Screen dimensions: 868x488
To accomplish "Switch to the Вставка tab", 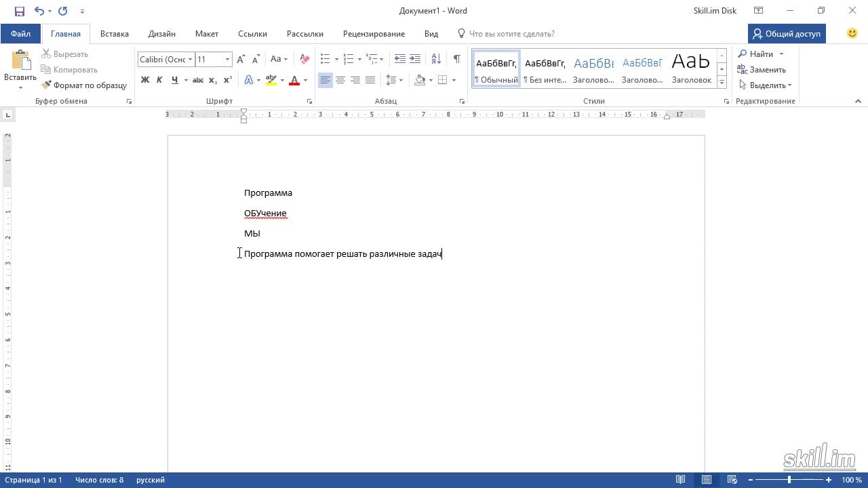I will tap(115, 34).
